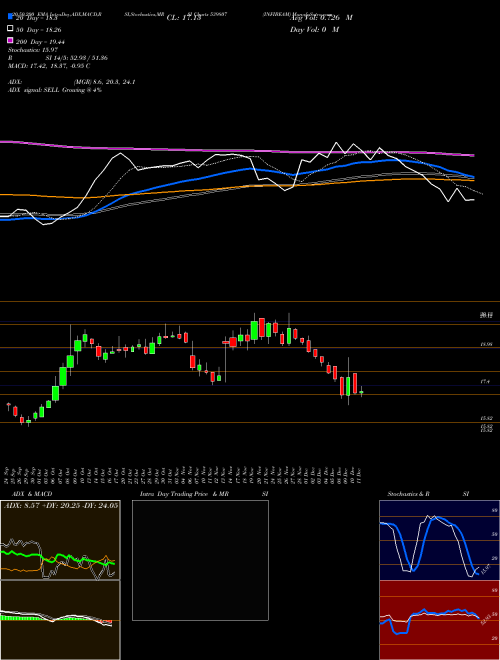Click the white 50 Day legend swatch
This screenshot has height=660, width=500.
point(10,29)
